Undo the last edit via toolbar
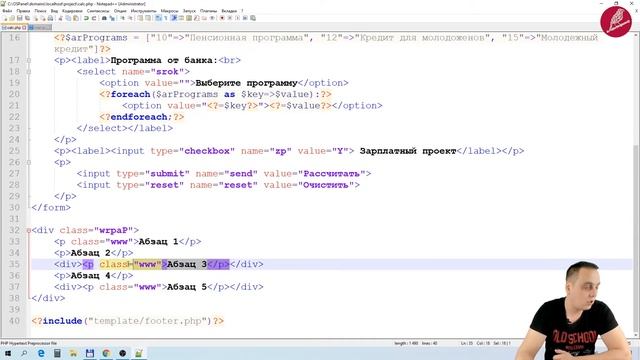Viewport: 640px width, 360px height. tap(86, 18)
